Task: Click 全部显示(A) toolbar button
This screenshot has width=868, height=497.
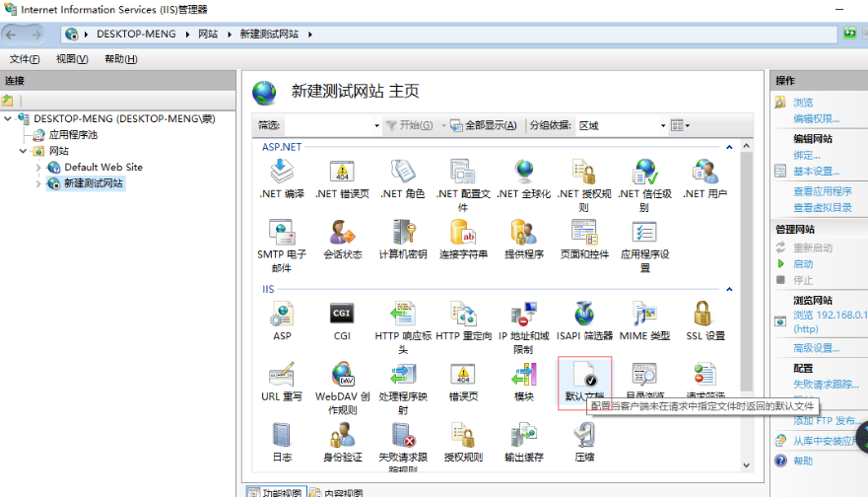Action: coord(484,126)
